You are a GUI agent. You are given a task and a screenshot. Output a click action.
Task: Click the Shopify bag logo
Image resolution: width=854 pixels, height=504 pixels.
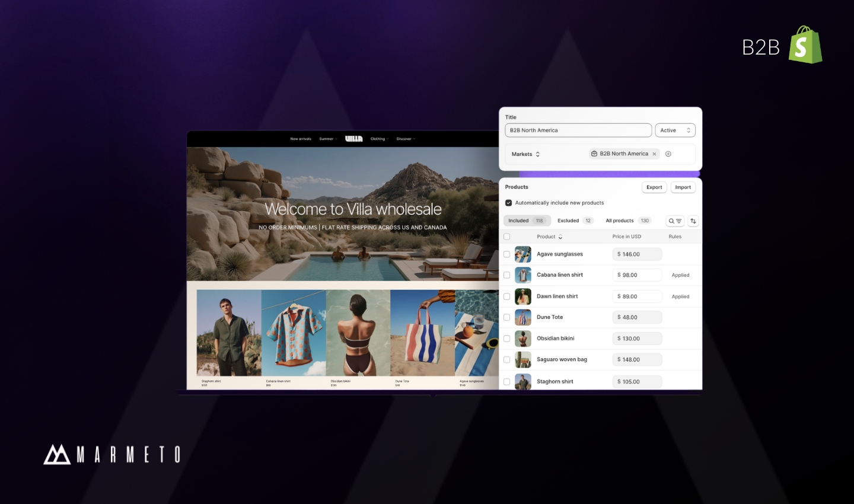pyautogui.click(x=805, y=44)
